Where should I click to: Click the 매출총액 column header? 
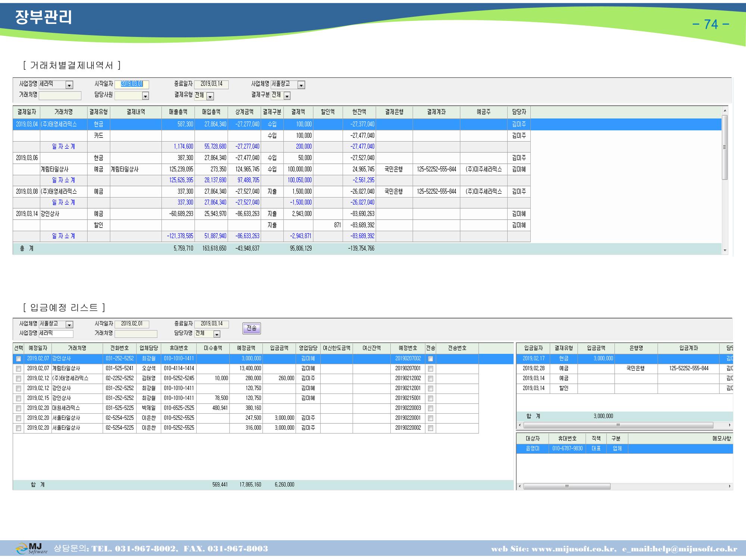click(178, 112)
